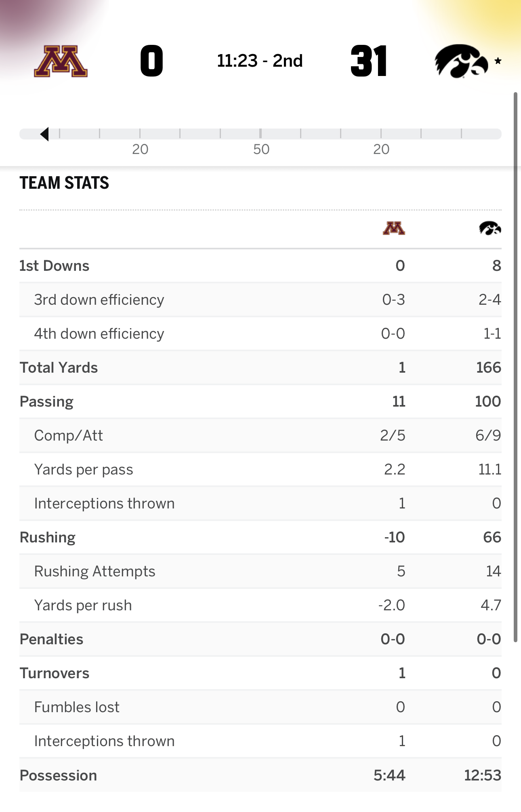
Task: Tap the Penalties row label
Action: (x=52, y=639)
